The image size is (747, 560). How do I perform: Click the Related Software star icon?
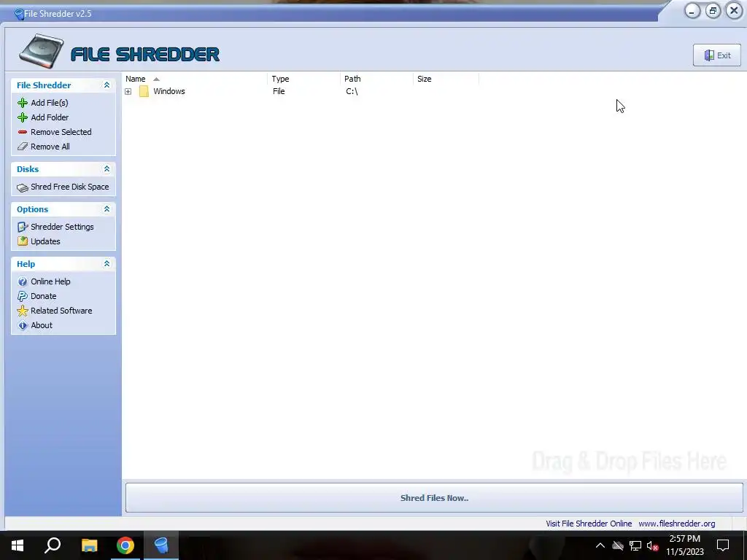point(23,311)
